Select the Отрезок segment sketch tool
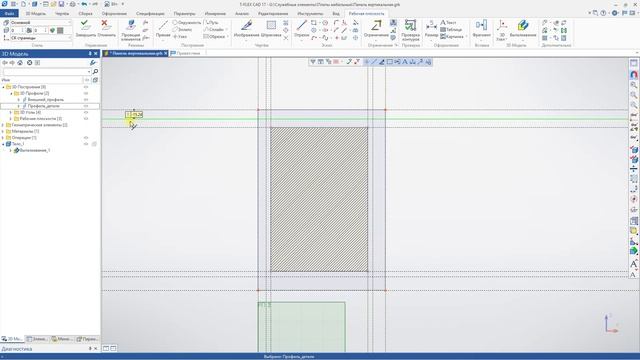This screenshot has width=640, height=360. pyautogui.click(x=302, y=29)
